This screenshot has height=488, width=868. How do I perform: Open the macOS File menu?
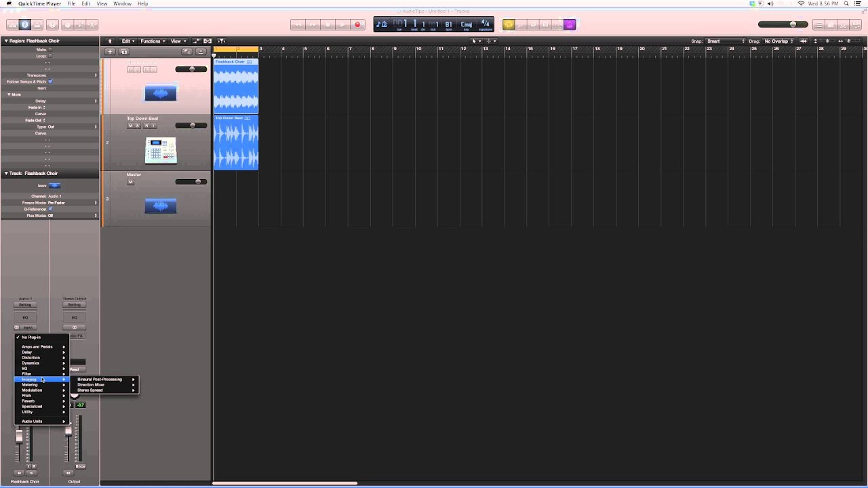click(x=71, y=3)
